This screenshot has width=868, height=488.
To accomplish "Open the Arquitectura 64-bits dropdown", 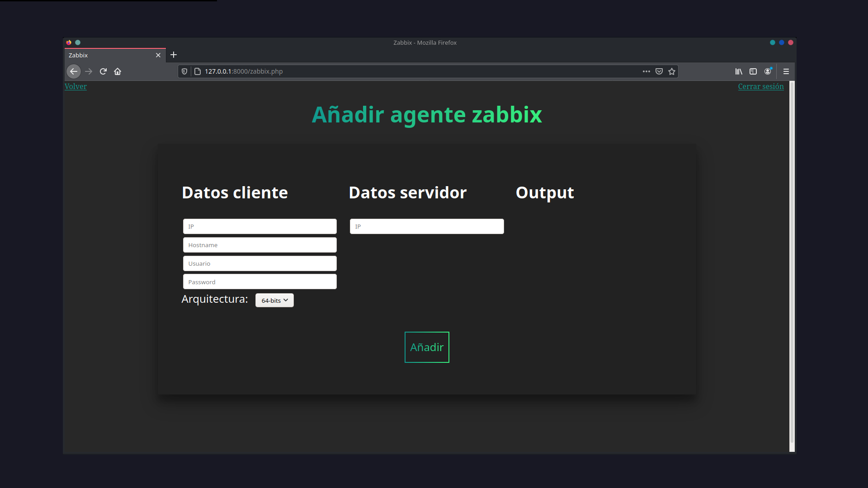I will tap(274, 300).
